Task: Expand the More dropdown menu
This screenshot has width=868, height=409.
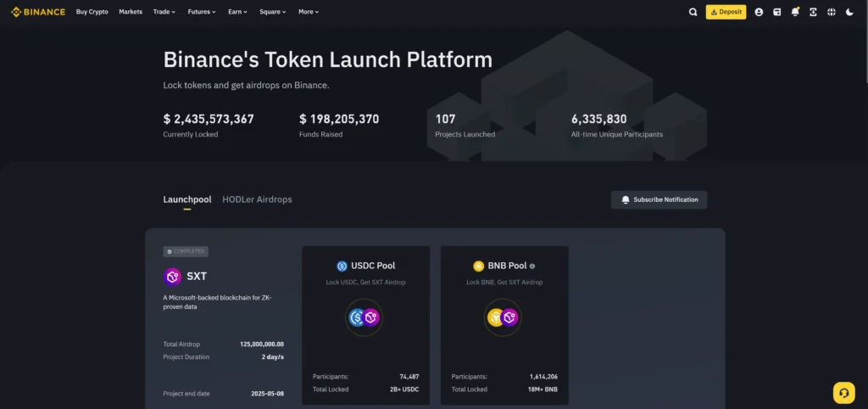Action: [x=309, y=12]
